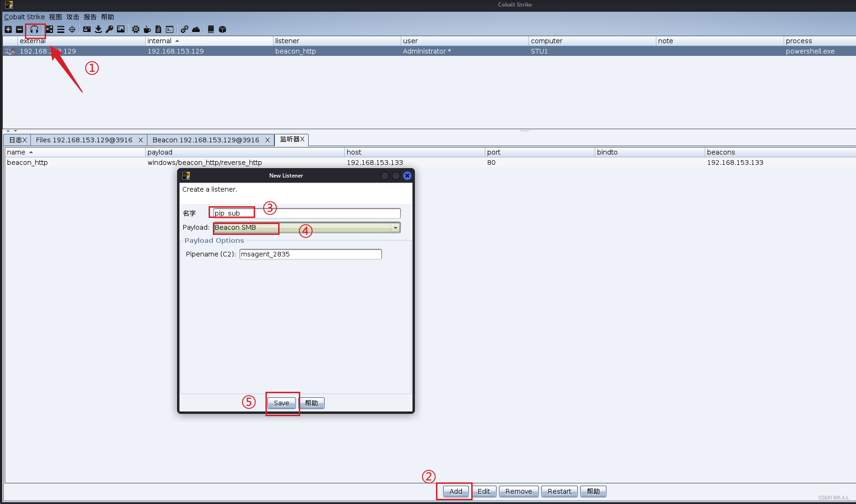
Task: Open the web log terminal icon
Action: [x=170, y=29]
